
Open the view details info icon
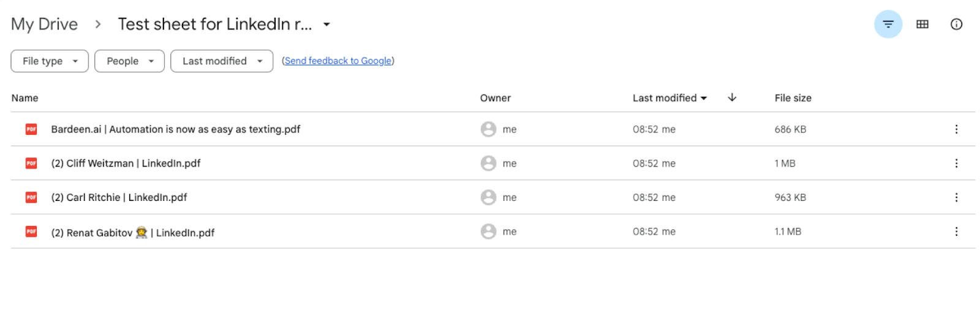(956, 25)
